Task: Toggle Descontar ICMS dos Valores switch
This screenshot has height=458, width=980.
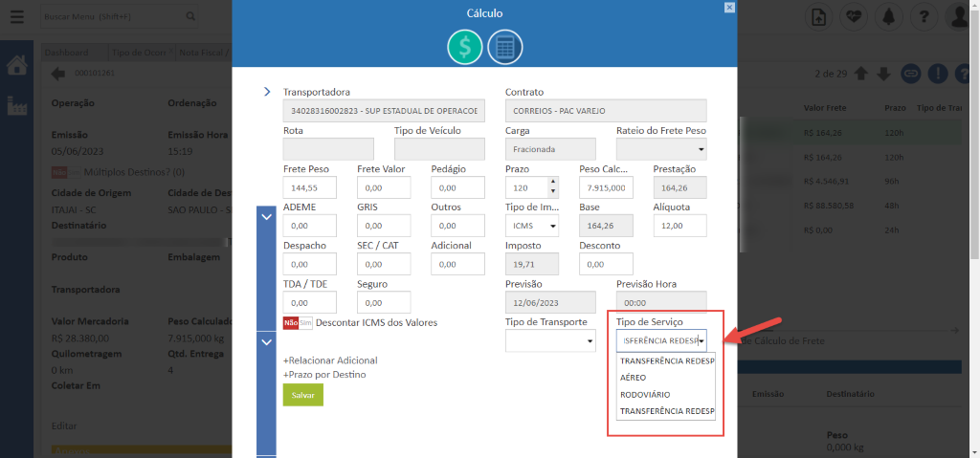Action: point(298,323)
